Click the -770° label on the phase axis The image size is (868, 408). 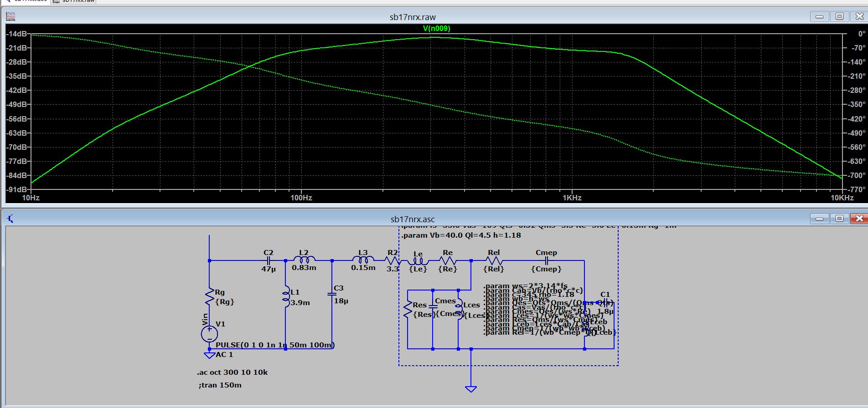(858, 189)
